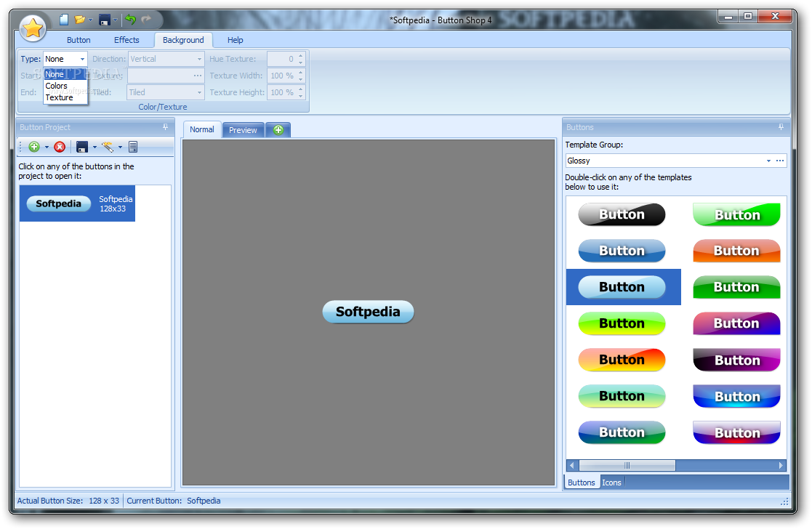The image size is (812, 529).
Task: Choose the blue-cyan glow Button template
Action: coord(737,396)
